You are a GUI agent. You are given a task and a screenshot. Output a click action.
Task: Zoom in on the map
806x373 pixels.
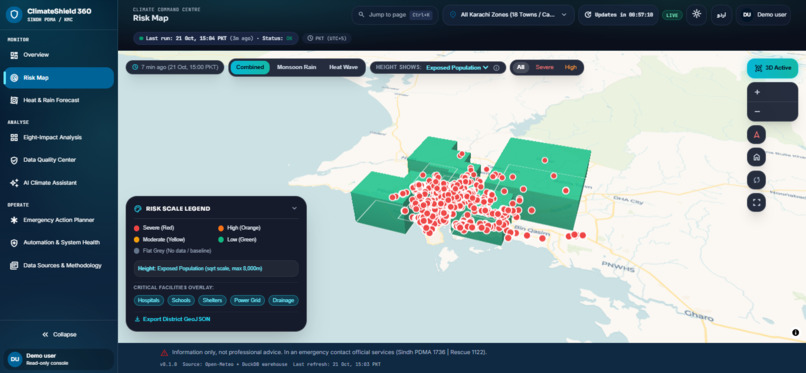point(757,92)
